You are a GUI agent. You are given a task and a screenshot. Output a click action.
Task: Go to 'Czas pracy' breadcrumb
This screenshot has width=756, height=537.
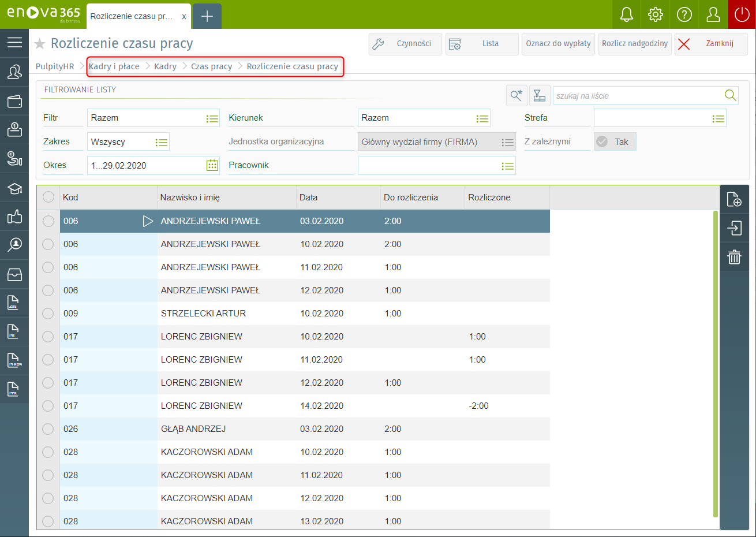(211, 66)
